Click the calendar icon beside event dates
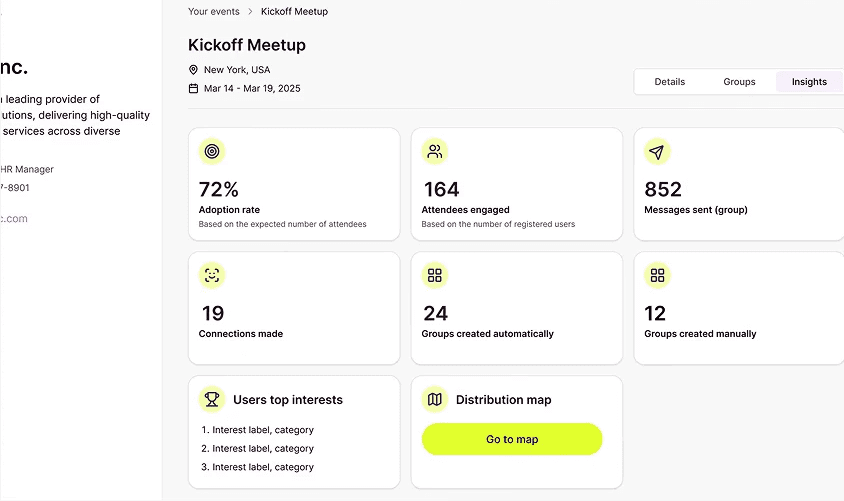844x501 pixels. [x=193, y=88]
